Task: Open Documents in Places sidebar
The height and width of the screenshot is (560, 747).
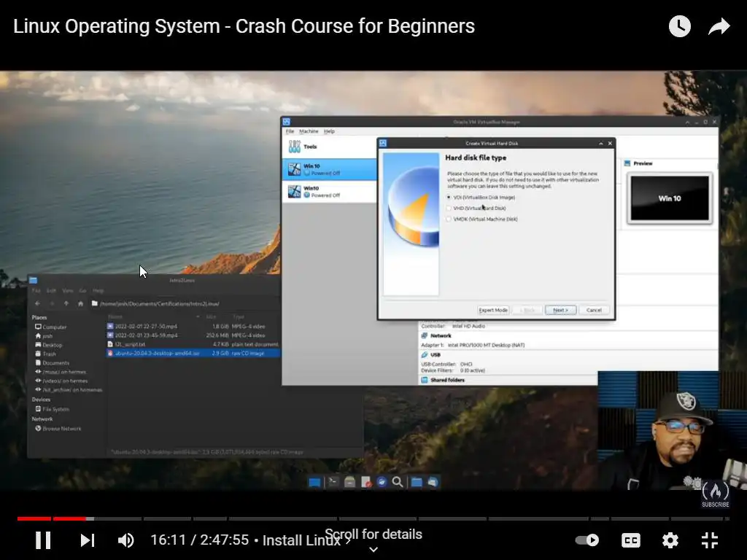Action: (x=52, y=363)
